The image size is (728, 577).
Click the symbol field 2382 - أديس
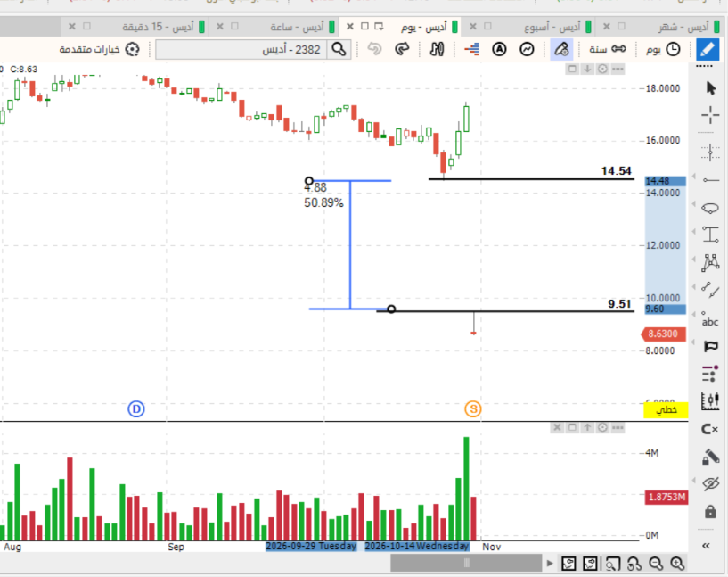tap(241, 49)
